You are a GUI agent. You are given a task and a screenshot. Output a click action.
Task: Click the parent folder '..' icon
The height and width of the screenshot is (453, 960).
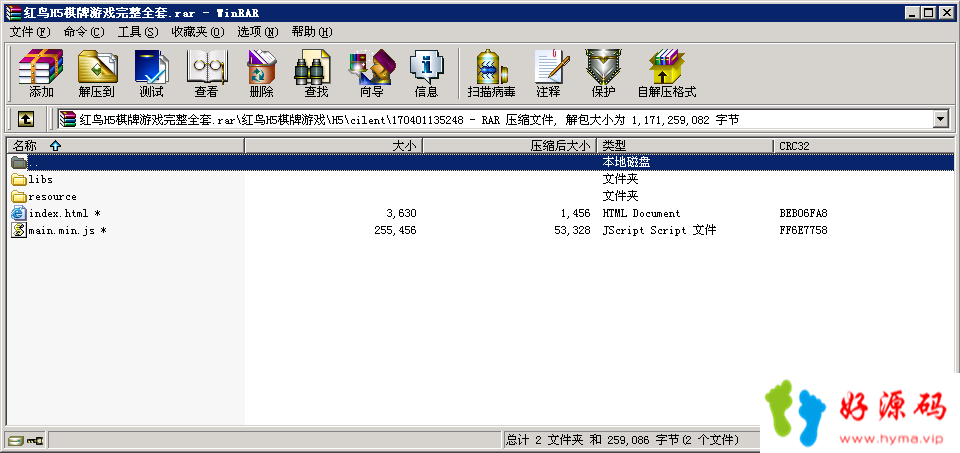(x=19, y=162)
